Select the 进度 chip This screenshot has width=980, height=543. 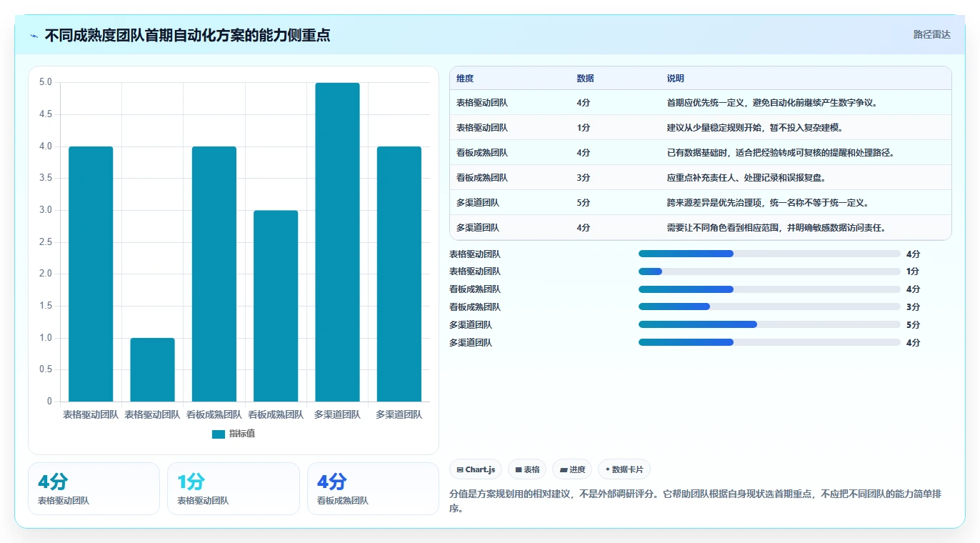(572, 469)
